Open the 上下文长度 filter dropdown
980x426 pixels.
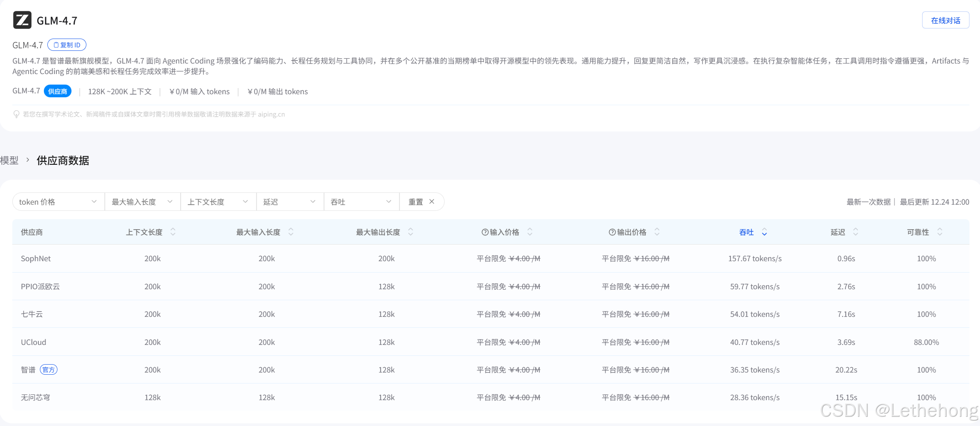218,202
